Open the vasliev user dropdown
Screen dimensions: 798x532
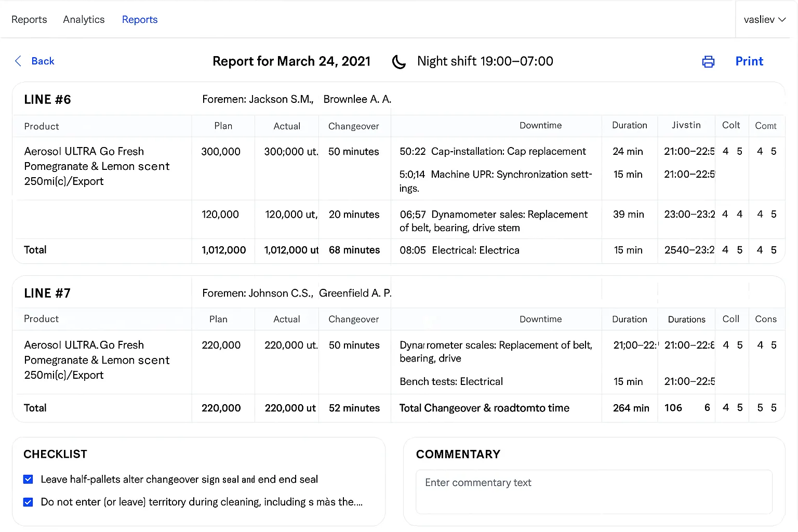point(764,20)
